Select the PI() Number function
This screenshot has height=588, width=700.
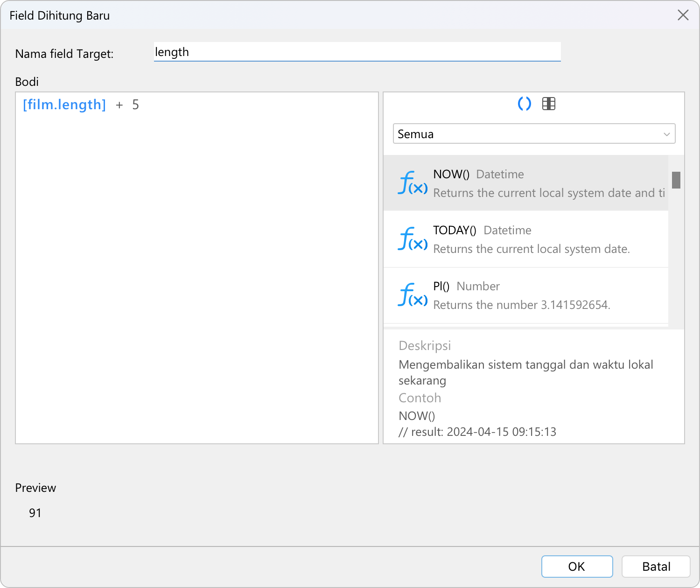click(x=526, y=295)
